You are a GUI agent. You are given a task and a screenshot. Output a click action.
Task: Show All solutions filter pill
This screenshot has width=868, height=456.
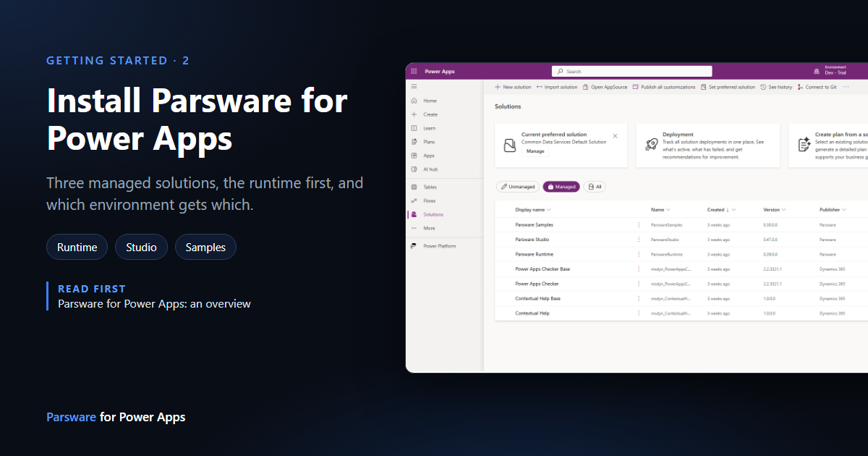click(x=595, y=187)
